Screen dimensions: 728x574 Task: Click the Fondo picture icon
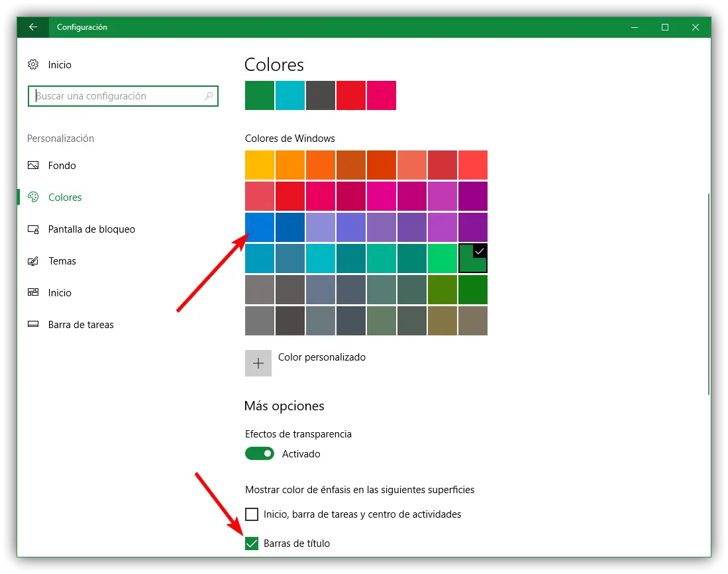click(33, 166)
